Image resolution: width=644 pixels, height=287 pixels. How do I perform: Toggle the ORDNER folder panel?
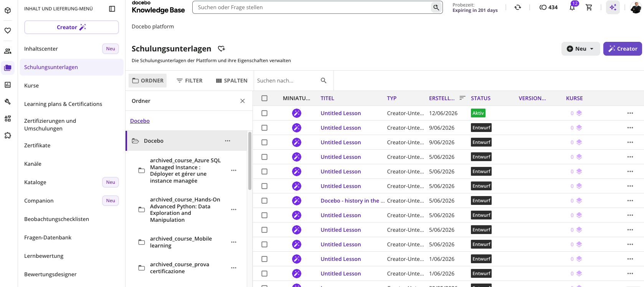tap(148, 81)
